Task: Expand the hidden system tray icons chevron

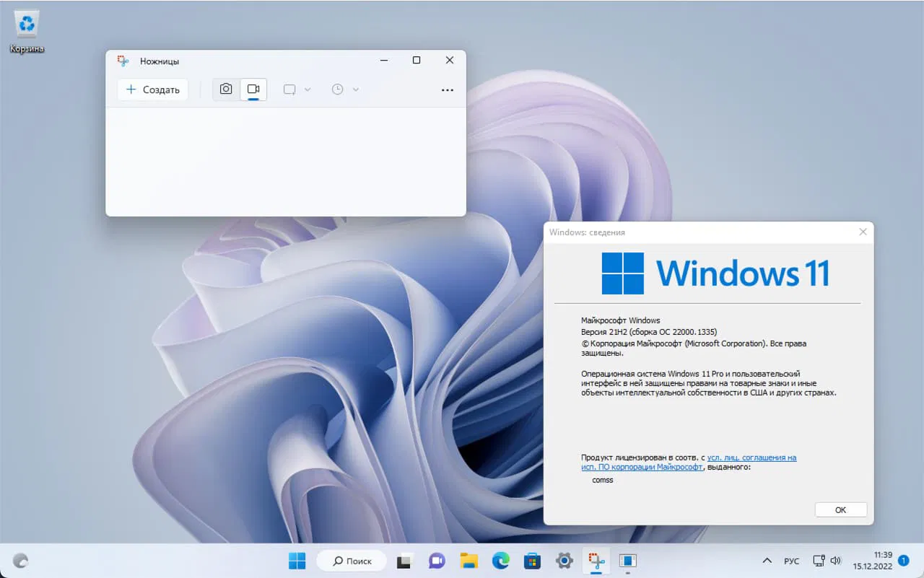Action: pyautogui.click(x=767, y=561)
